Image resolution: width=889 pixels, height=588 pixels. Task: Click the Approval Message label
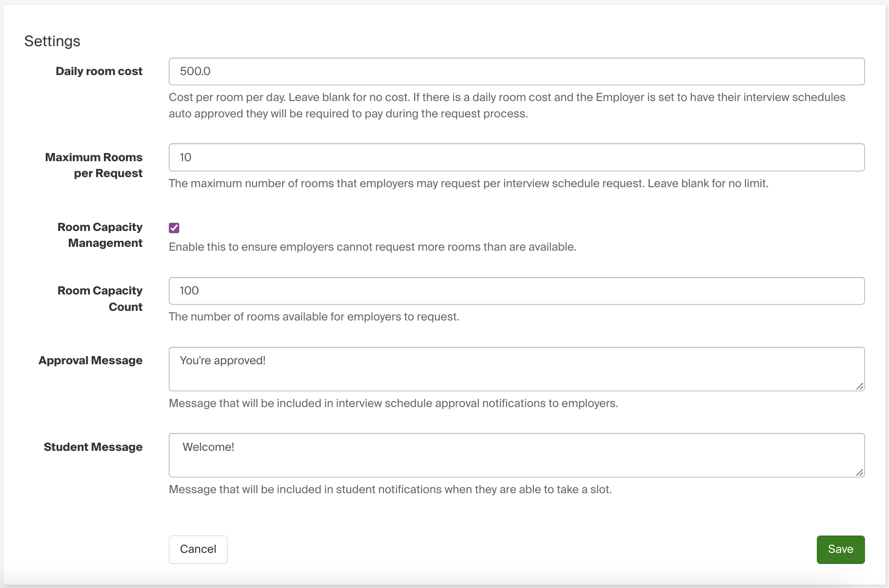[x=90, y=360]
